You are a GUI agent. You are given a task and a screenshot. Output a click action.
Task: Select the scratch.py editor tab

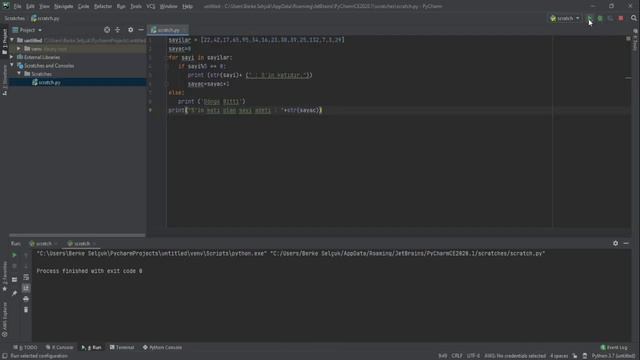[x=168, y=30]
